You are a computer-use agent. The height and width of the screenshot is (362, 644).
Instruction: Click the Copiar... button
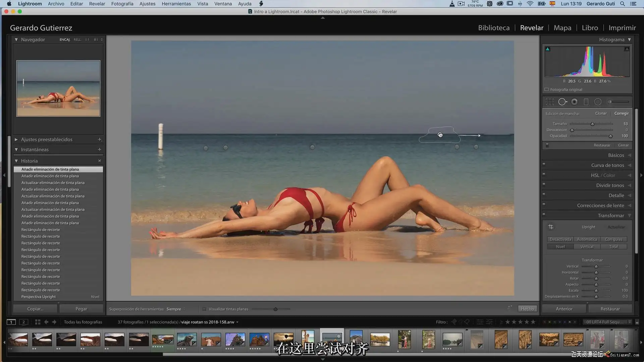pyautogui.click(x=35, y=309)
